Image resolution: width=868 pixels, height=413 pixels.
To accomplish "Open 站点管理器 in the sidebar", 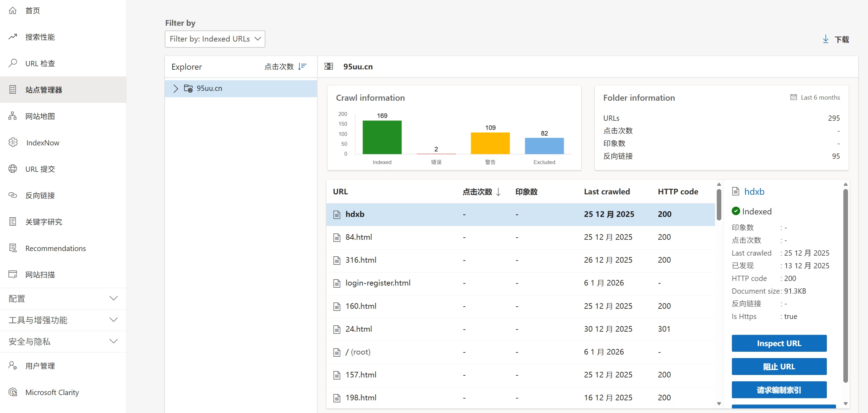I will click(44, 90).
